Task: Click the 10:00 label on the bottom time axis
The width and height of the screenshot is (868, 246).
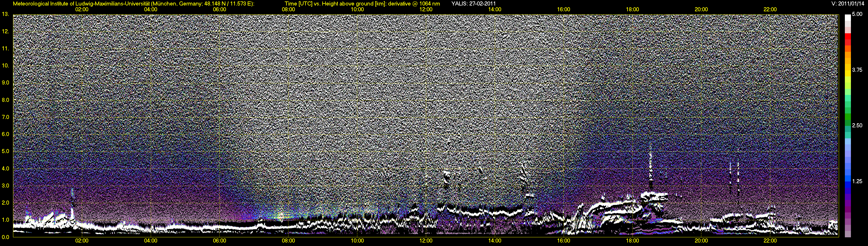Action: (357, 241)
